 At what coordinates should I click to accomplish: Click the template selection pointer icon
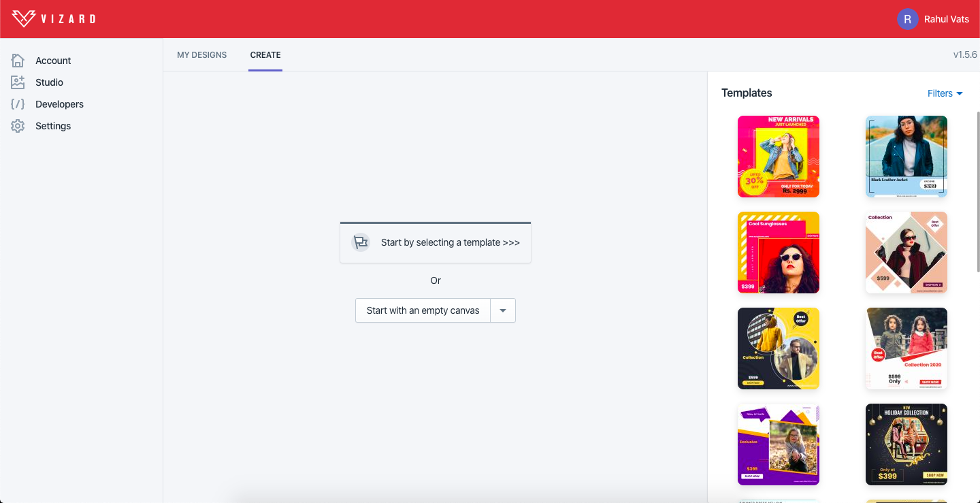[x=361, y=242]
